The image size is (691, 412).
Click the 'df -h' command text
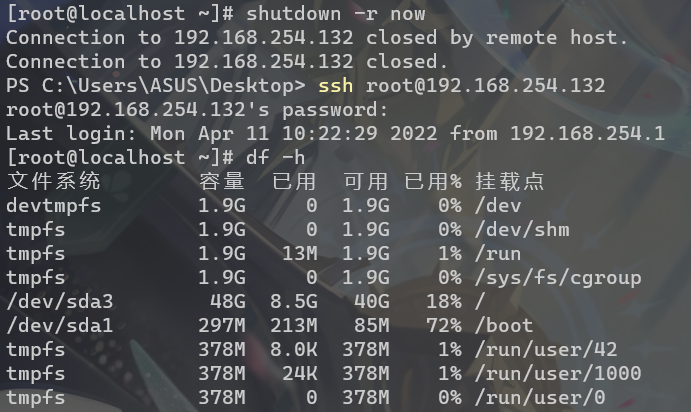[275, 157]
